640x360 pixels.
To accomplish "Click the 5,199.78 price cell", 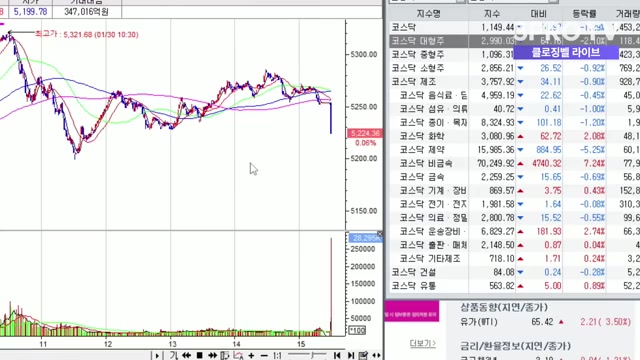I will [30, 12].
